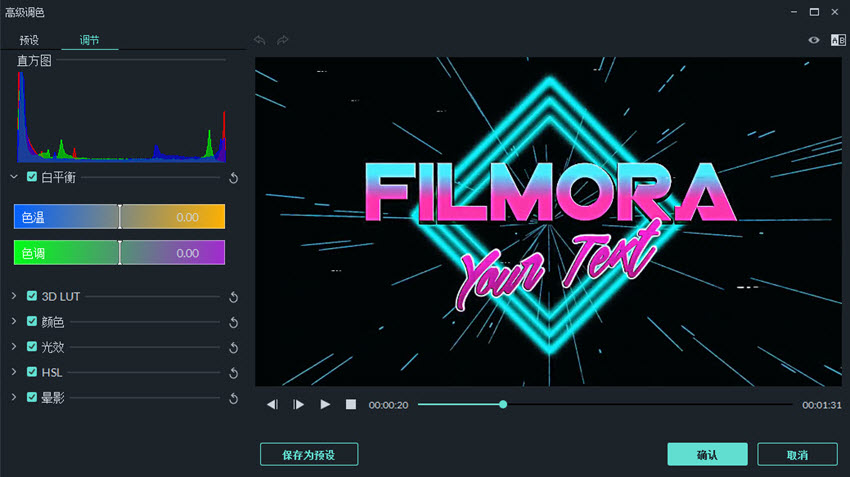Screen dimensions: 850x477
Task: Uncheck the 白平衡 checkbox
Action: [x=32, y=177]
